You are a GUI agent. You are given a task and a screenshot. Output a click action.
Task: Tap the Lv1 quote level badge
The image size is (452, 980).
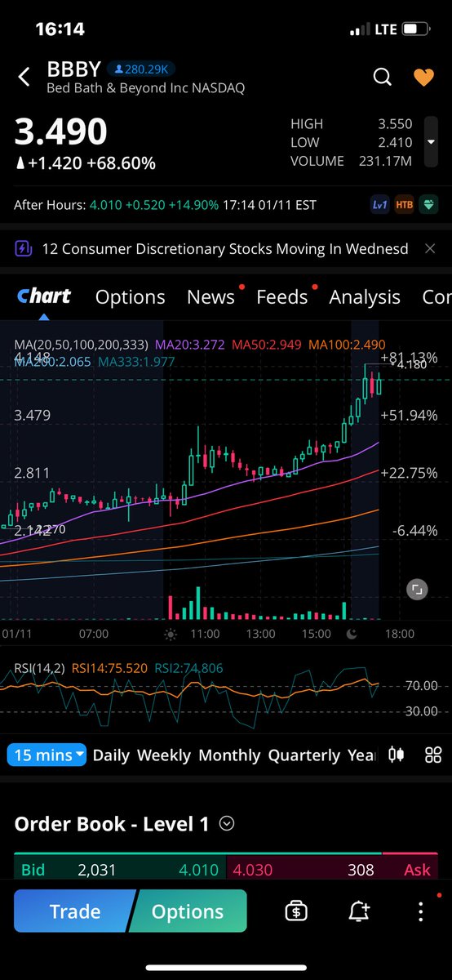point(379,205)
